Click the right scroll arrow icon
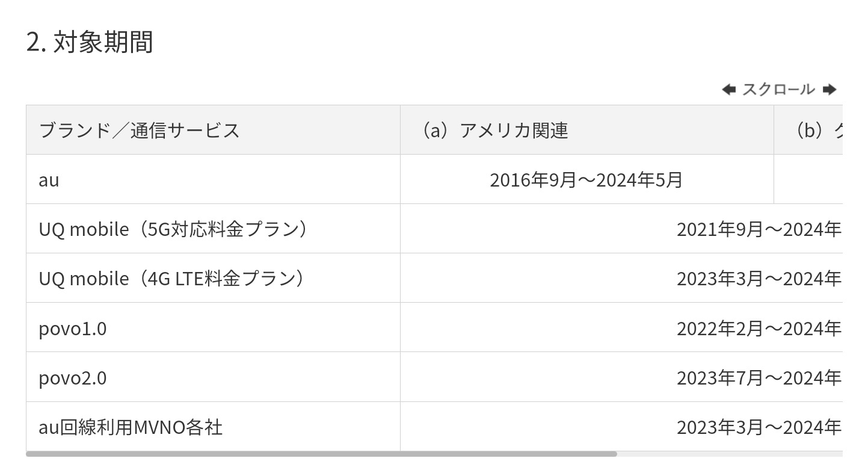Viewport: 868px width, 473px height. point(830,90)
